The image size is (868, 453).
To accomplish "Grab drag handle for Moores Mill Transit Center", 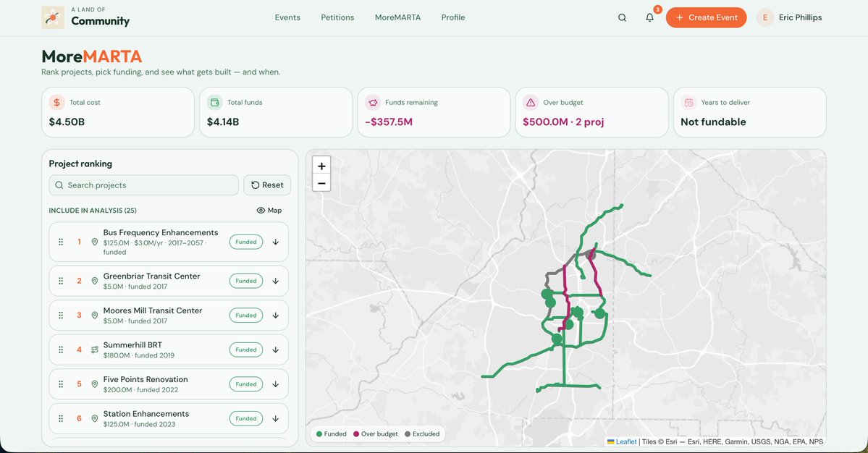I will point(61,316).
